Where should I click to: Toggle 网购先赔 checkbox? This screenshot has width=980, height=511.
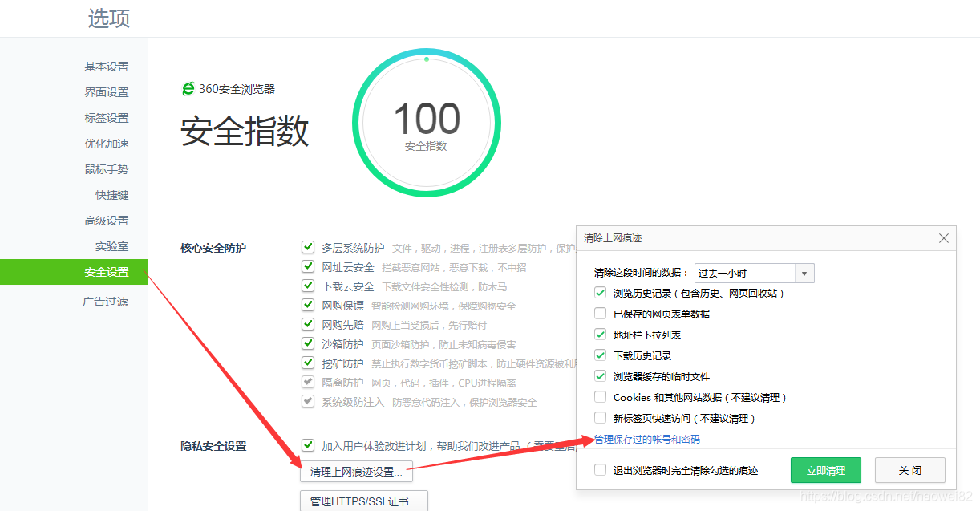coord(308,324)
